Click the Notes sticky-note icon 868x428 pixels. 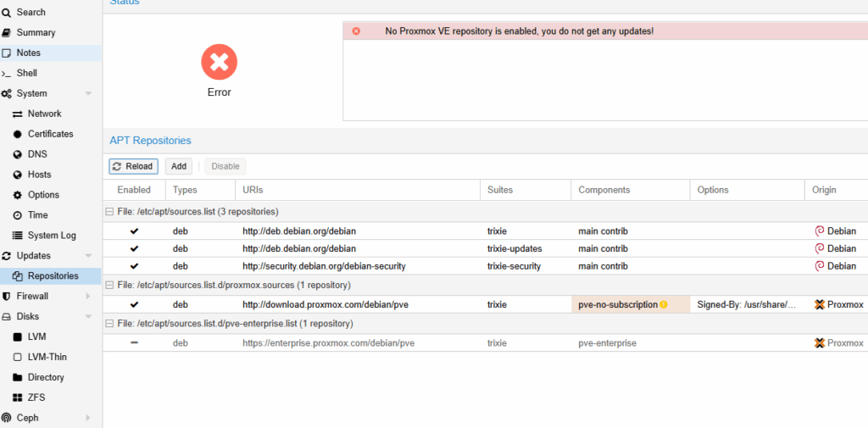pos(6,53)
